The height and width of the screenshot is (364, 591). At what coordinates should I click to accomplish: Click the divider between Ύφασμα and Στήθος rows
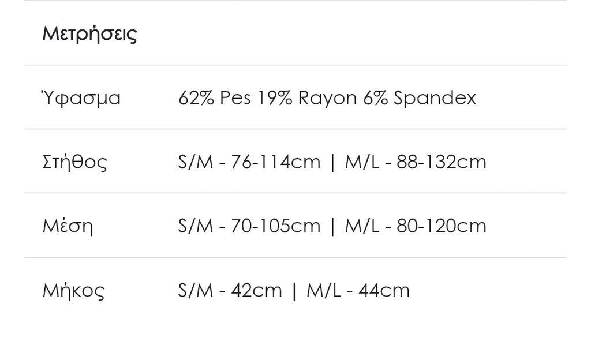[295, 129]
